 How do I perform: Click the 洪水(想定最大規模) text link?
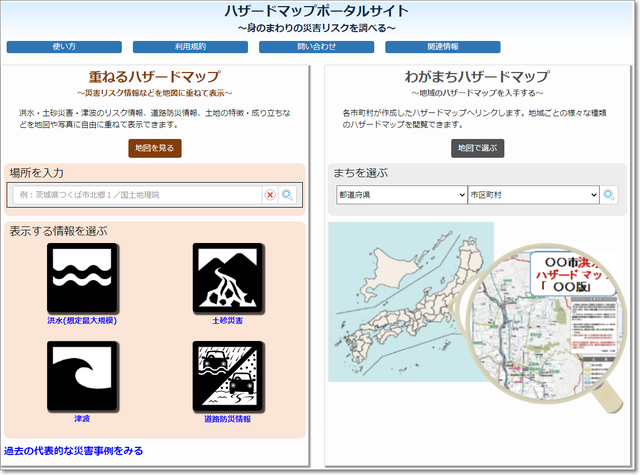tap(82, 321)
